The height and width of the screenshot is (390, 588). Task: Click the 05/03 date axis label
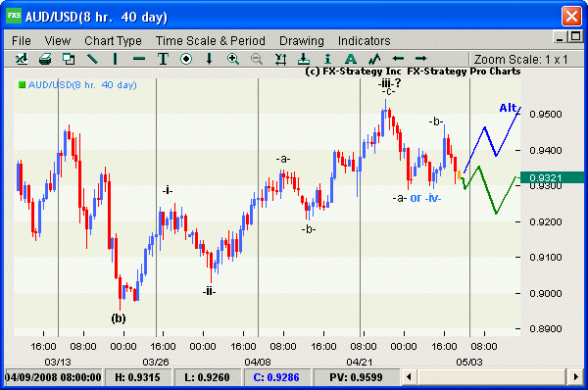(469, 362)
